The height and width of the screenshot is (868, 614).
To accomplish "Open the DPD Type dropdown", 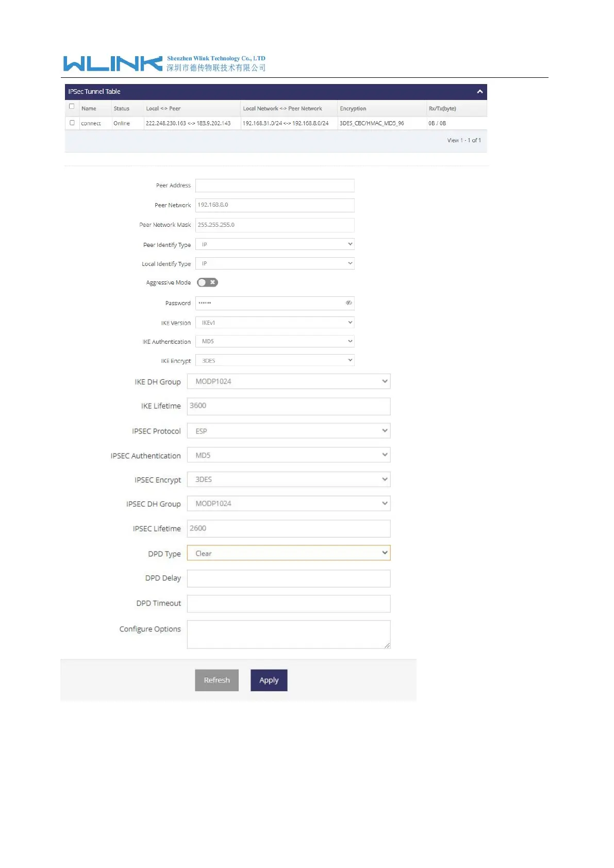I will (289, 553).
